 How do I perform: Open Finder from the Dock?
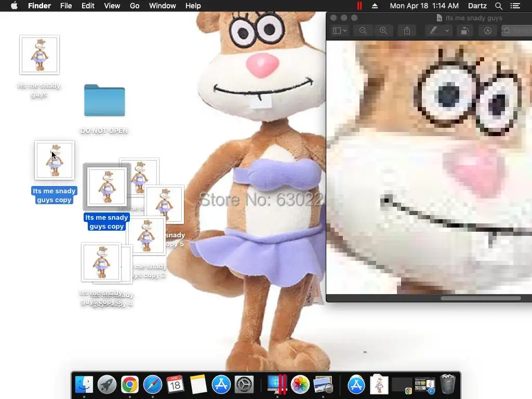[x=84, y=384]
